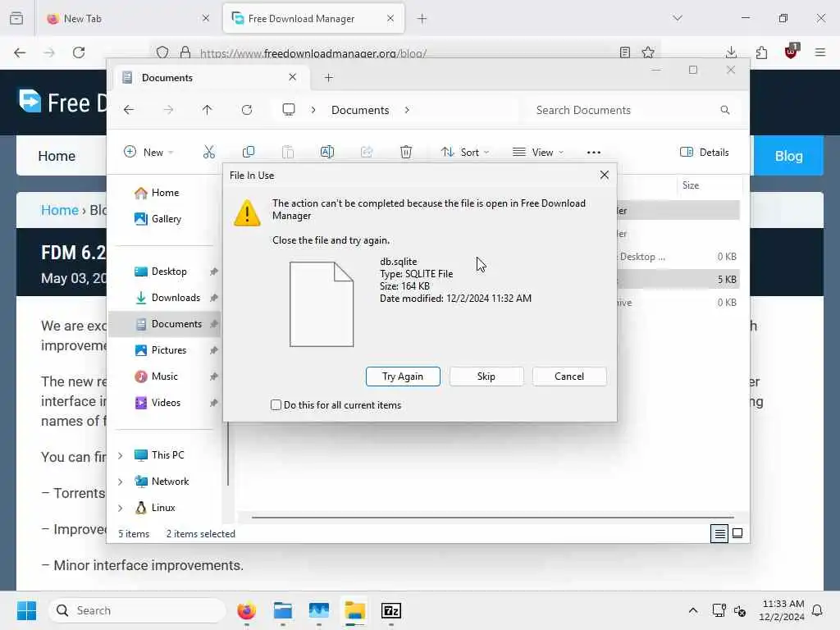Click the Firefox icon on taskbar
The width and height of the screenshot is (840, 630).
(246, 610)
